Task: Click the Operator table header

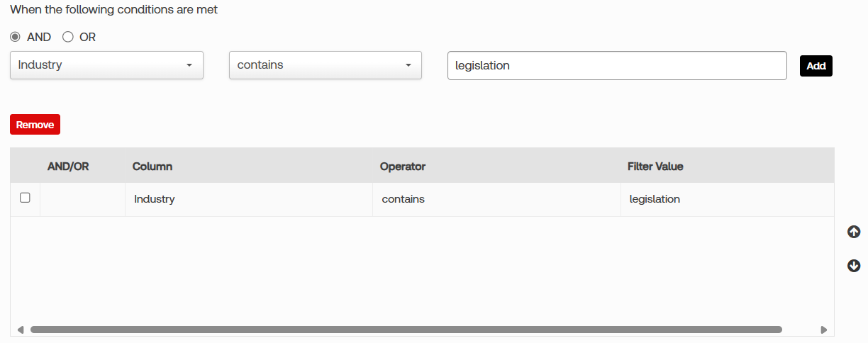Action: coord(402,167)
